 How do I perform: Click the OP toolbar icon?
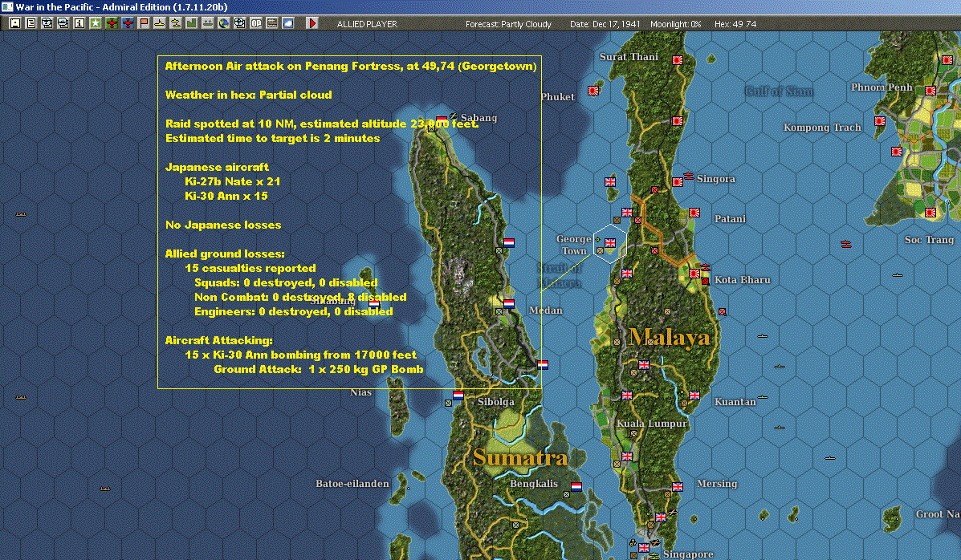(x=255, y=23)
